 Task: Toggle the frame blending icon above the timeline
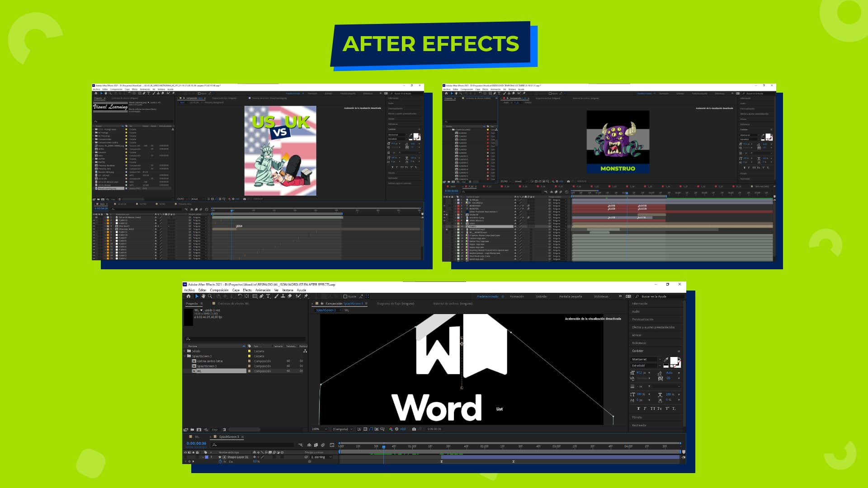(316, 445)
